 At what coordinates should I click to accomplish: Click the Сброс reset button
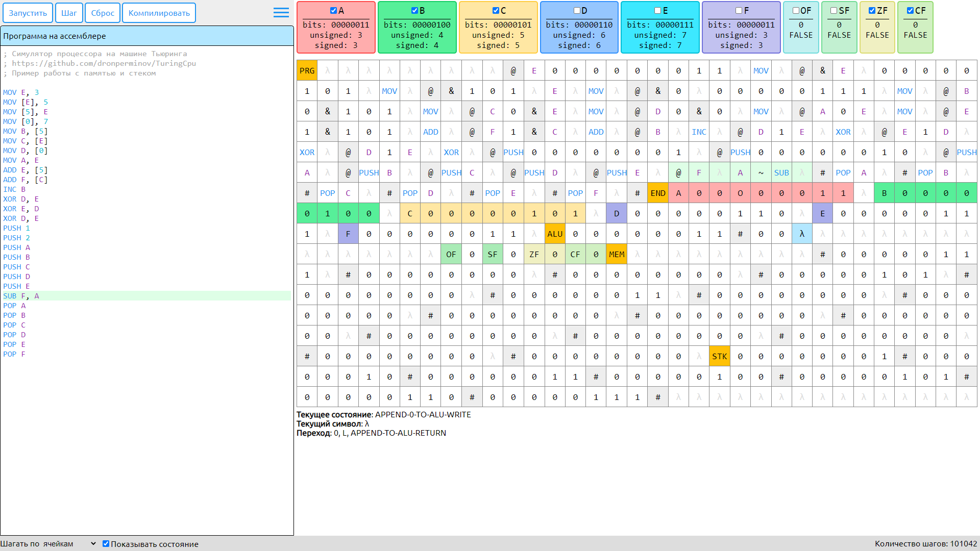(103, 13)
